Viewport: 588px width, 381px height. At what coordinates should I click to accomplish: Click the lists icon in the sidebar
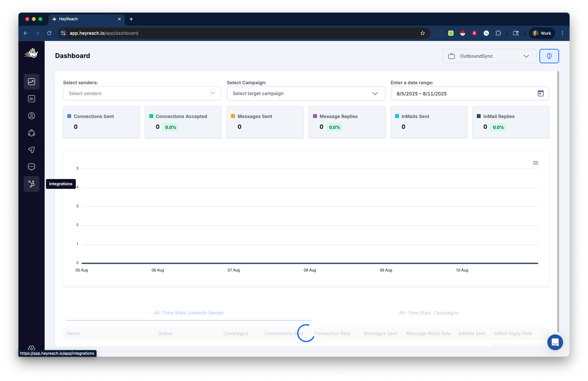tap(31, 132)
